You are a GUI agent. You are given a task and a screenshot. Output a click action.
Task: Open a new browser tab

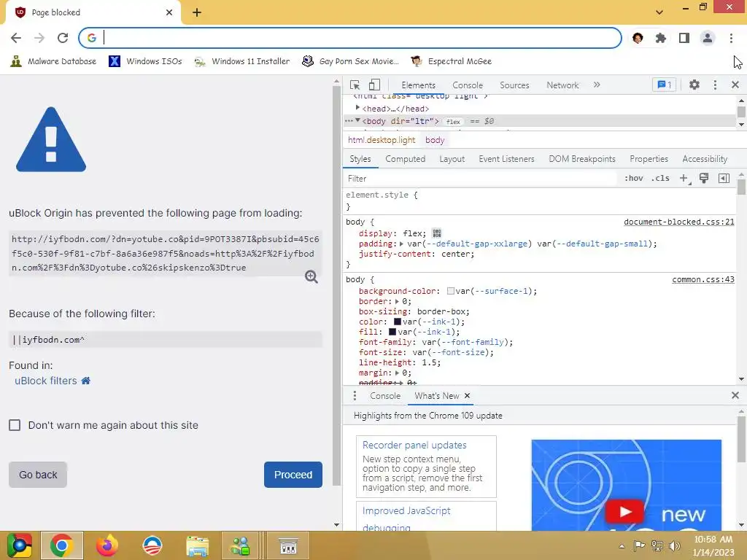pyautogui.click(x=197, y=12)
